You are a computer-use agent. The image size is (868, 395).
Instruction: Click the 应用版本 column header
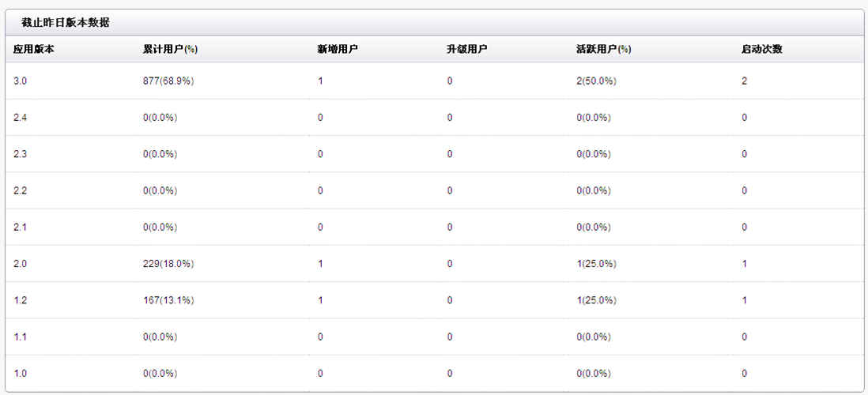click(x=34, y=49)
